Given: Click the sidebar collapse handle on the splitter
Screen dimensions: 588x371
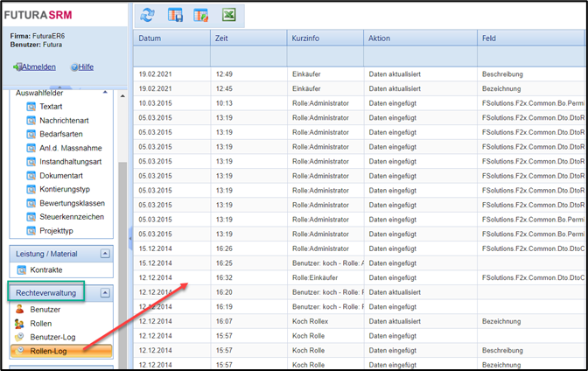Looking at the screenshot, I should [x=129, y=236].
